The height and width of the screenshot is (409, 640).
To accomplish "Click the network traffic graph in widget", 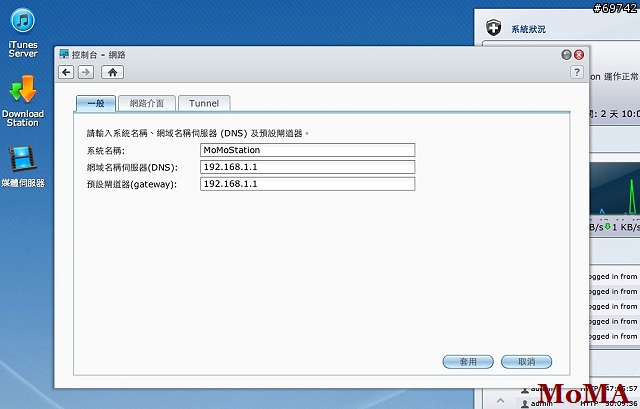I will [x=615, y=189].
